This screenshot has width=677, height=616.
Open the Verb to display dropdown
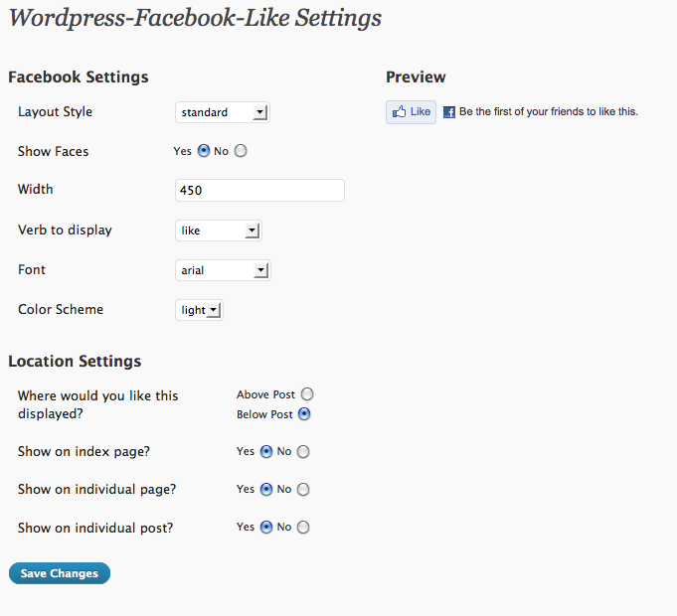tap(219, 231)
